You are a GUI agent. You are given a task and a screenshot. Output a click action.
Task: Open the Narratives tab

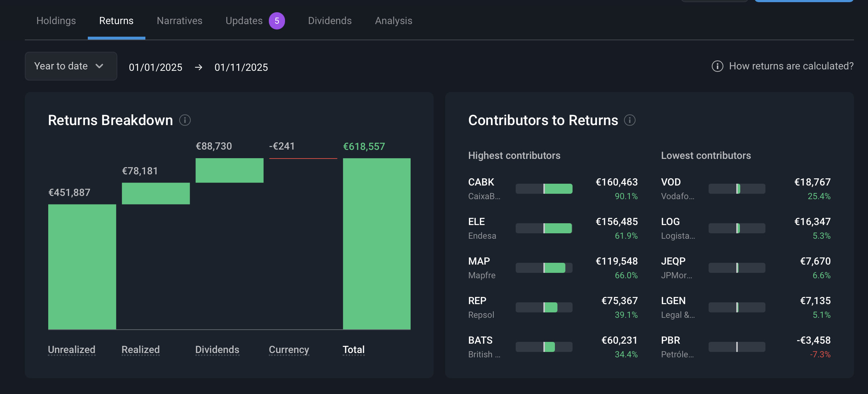180,21
